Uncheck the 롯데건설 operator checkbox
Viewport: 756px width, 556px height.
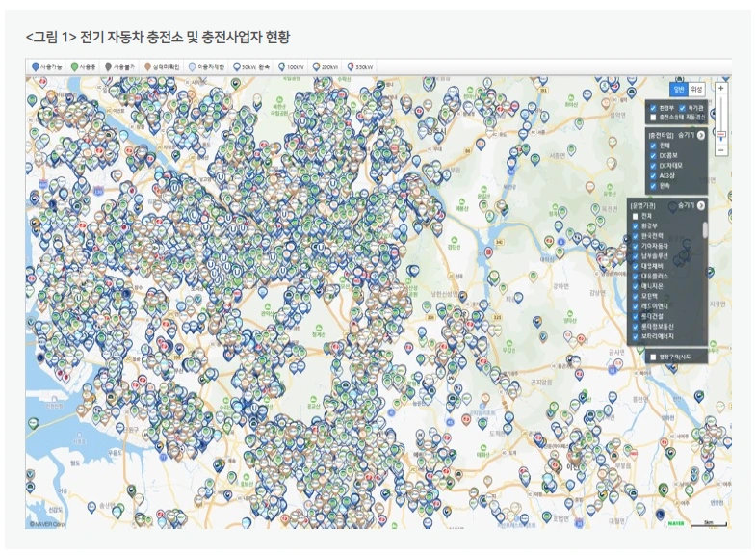tap(635, 317)
